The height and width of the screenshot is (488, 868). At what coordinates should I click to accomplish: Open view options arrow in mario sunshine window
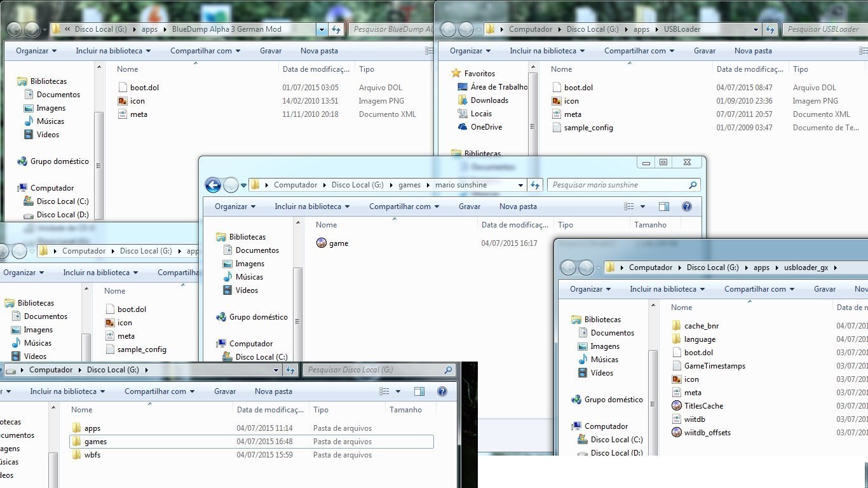642,207
